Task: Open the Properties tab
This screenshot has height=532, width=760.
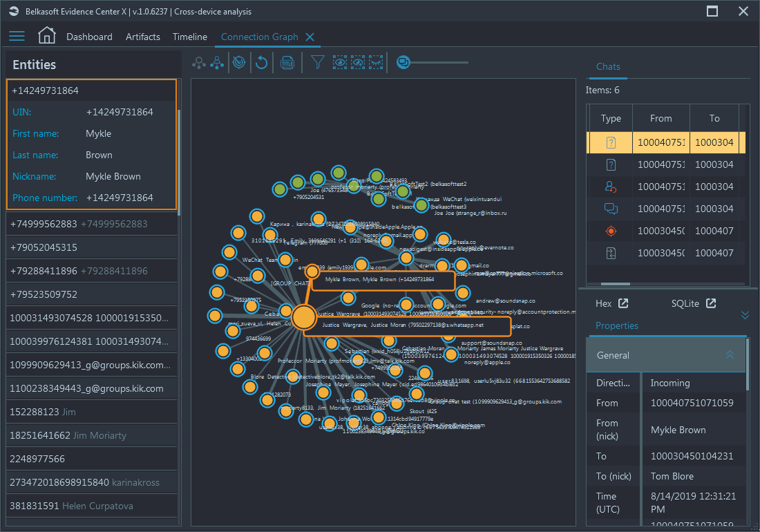Action: tap(616, 325)
